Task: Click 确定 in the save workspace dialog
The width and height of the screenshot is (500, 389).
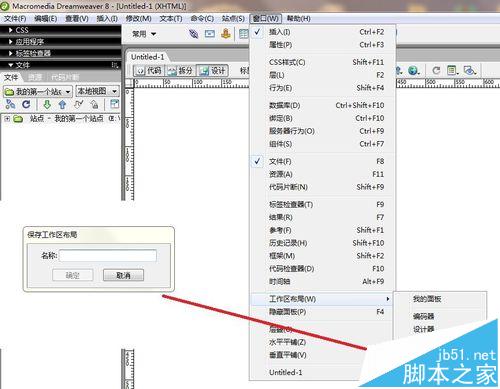Action: click(x=72, y=275)
